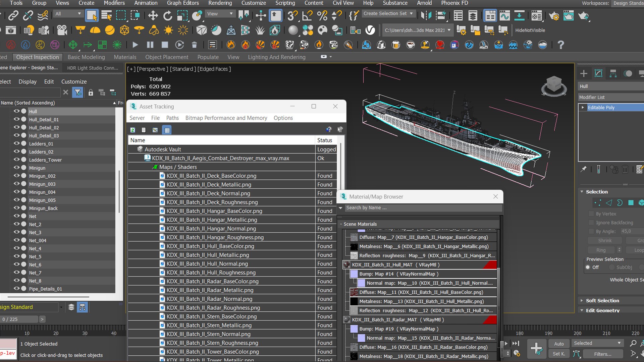Activate the Select and Link tool
Screen dimensions: 644x362
point(13,15)
